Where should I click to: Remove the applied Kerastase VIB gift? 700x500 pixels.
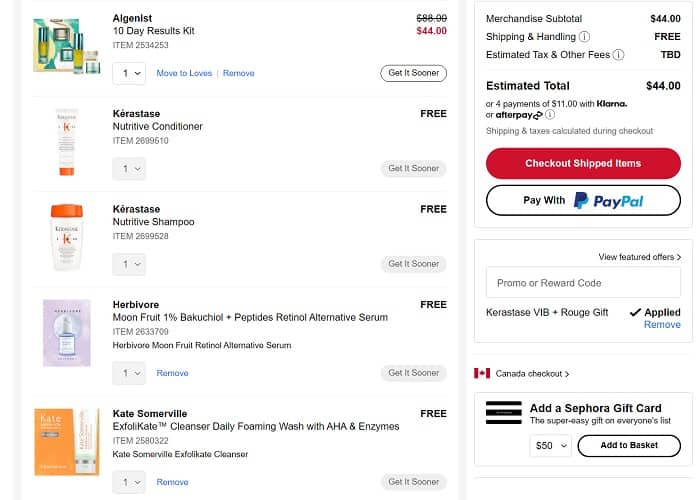pos(662,325)
